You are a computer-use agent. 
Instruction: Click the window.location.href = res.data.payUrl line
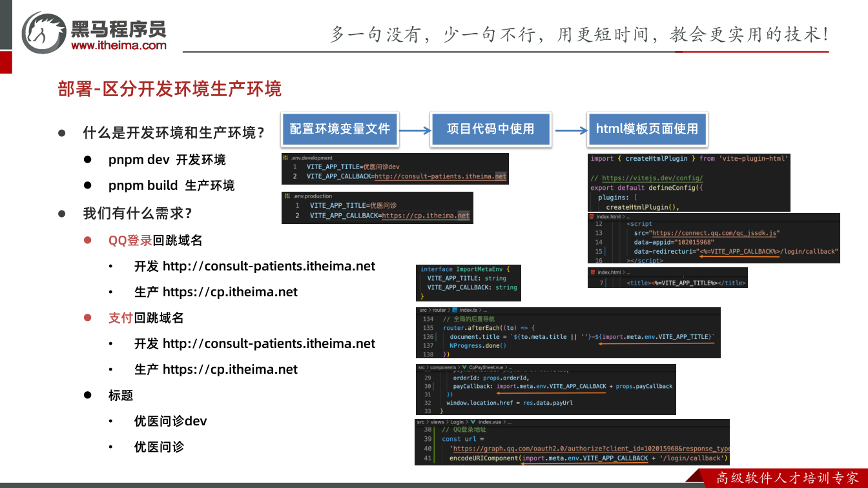[x=510, y=403]
